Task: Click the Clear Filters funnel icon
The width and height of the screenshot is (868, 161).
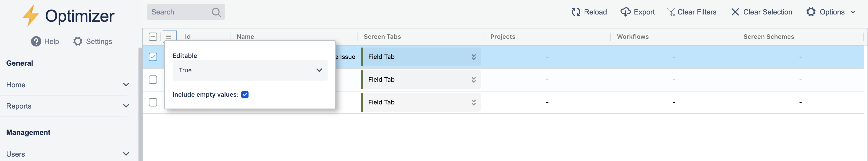Action: tap(671, 12)
